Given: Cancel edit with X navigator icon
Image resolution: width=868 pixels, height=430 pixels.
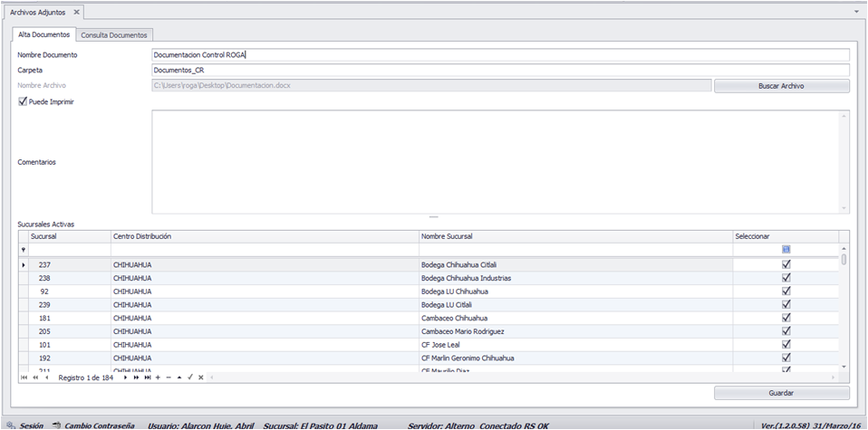Looking at the screenshot, I should [201, 377].
